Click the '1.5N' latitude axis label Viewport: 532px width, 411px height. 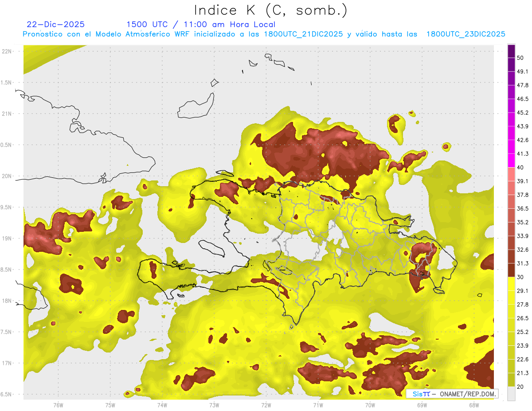point(5,82)
